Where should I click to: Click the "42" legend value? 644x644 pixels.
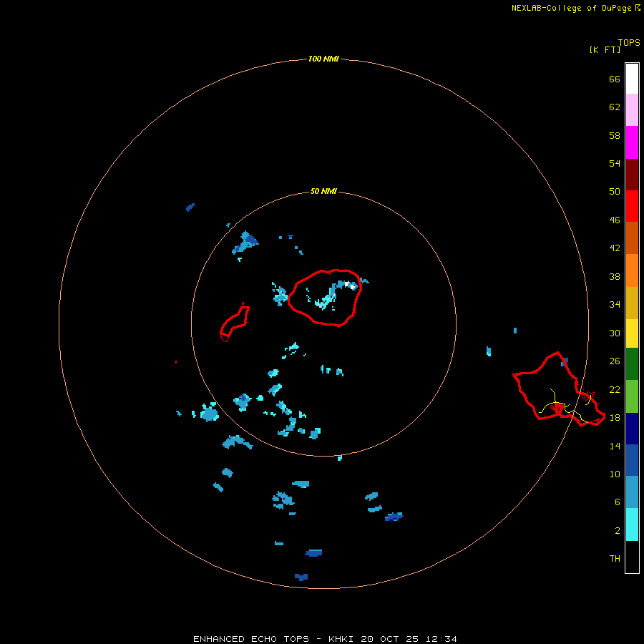point(615,248)
